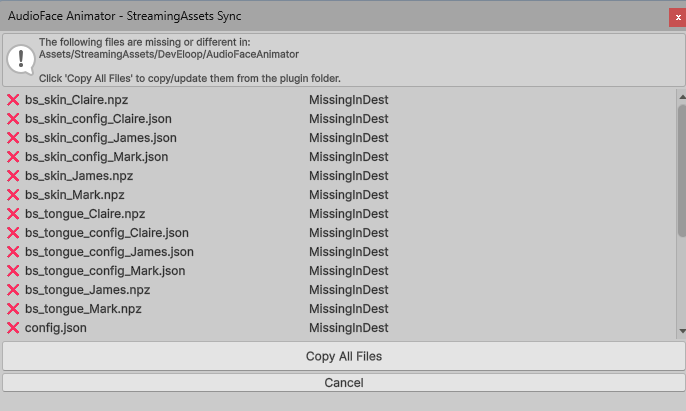This screenshot has width=686, height=411.
Task: Click red X beside bs_tongue_Mark.npz
Action: pyautogui.click(x=13, y=309)
